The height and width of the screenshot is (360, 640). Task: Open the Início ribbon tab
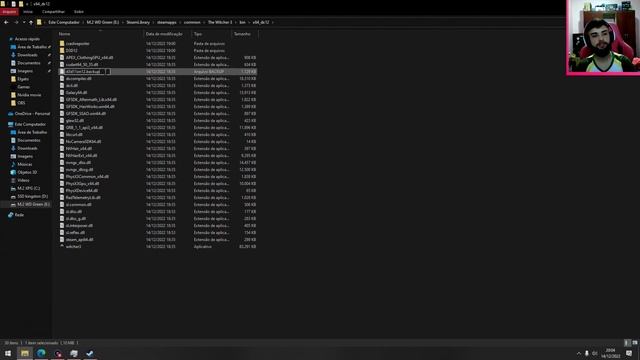(28, 12)
